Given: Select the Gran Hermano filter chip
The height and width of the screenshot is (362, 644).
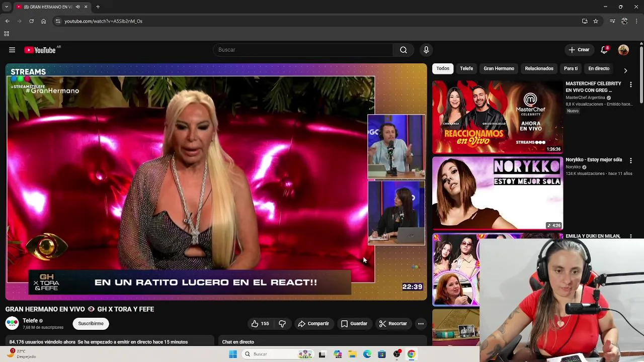Looking at the screenshot, I should 499,68.
